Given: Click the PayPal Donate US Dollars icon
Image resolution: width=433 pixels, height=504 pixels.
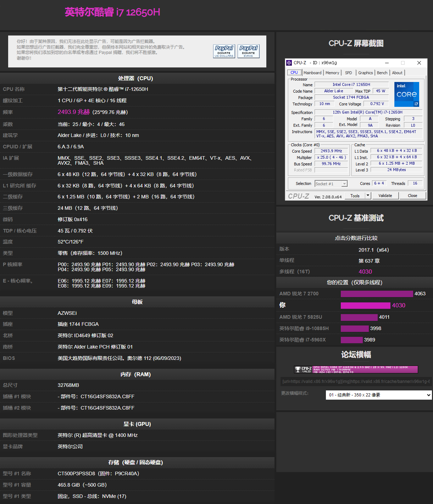Looking at the screenshot, I should 224,51.
